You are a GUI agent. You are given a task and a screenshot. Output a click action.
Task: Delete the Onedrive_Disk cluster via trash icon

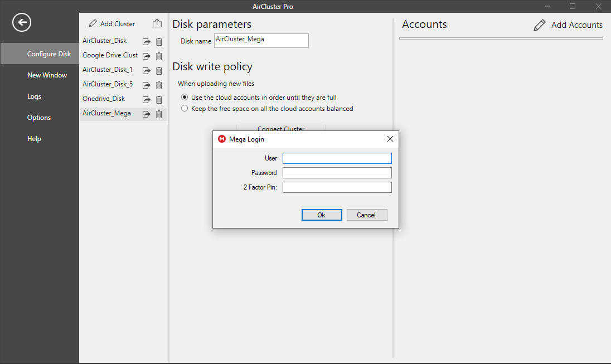[x=159, y=100]
